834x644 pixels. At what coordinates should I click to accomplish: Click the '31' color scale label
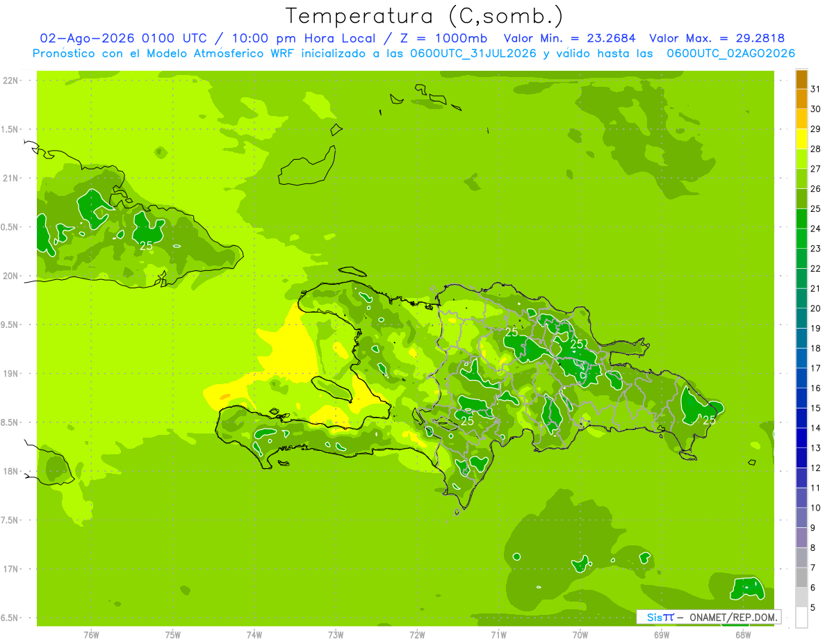(x=816, y=89)
